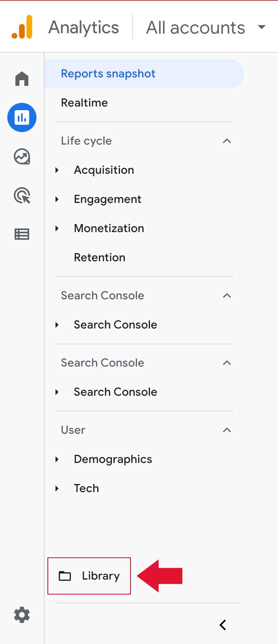Expand the Demographics reports

57,459
